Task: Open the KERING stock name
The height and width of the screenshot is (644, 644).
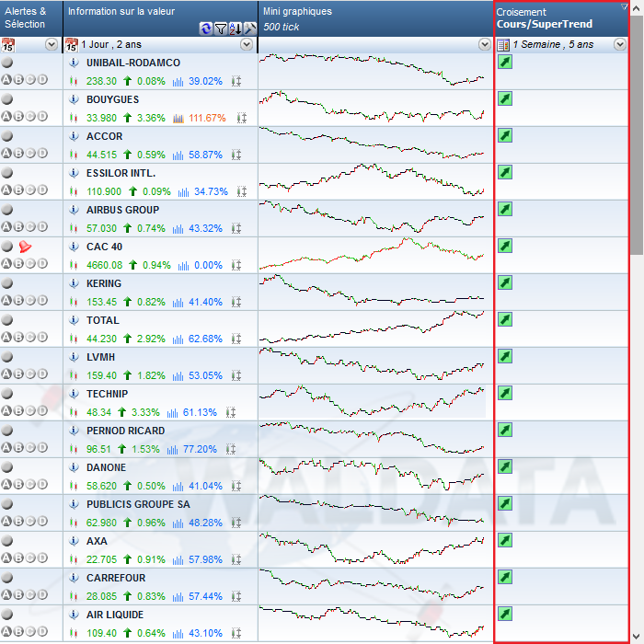Action: (104, 283)
